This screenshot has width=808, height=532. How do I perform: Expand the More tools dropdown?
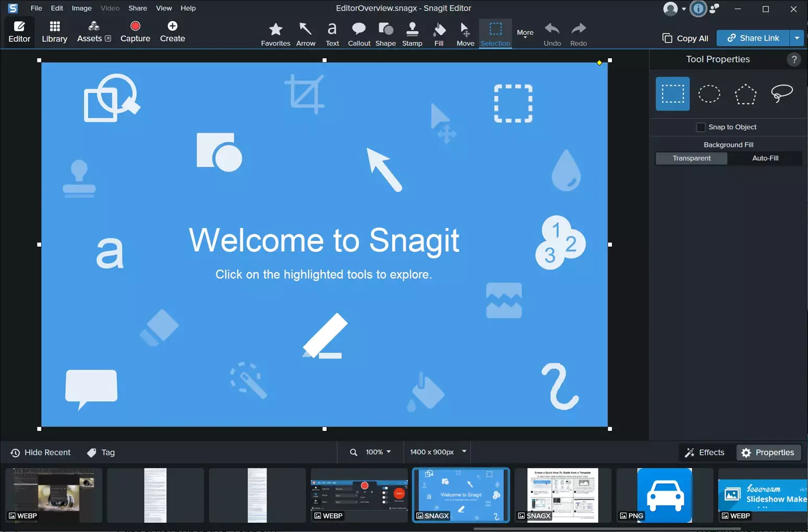point(525,34)
